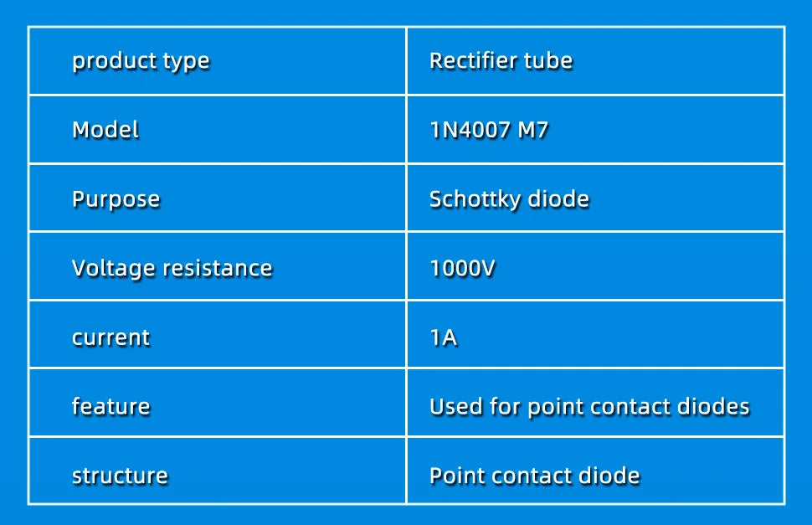The image size is (812, 525).
Task: Select the 'Point contact diode' structure value
Action: point(534,476)
